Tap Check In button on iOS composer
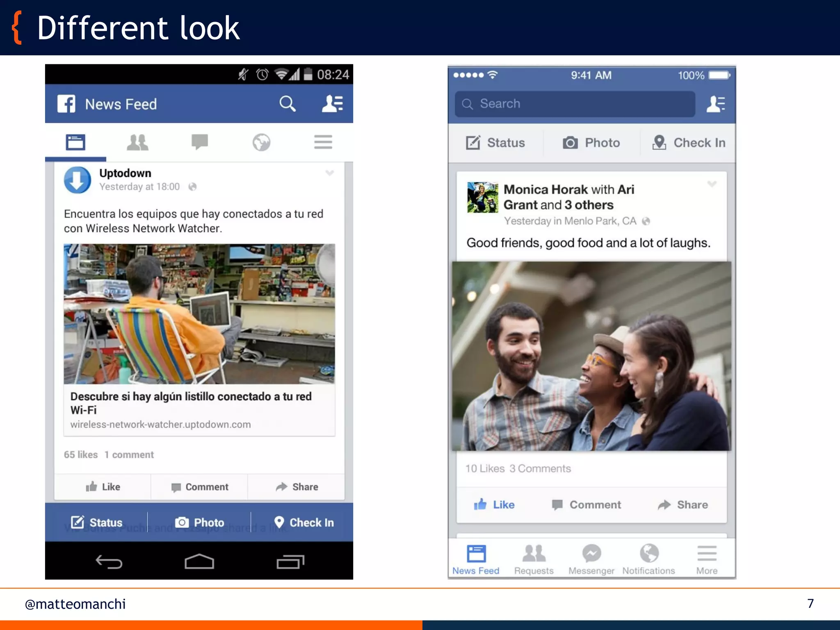The height and width of the screenshot is (630, 840). point(689,143)
